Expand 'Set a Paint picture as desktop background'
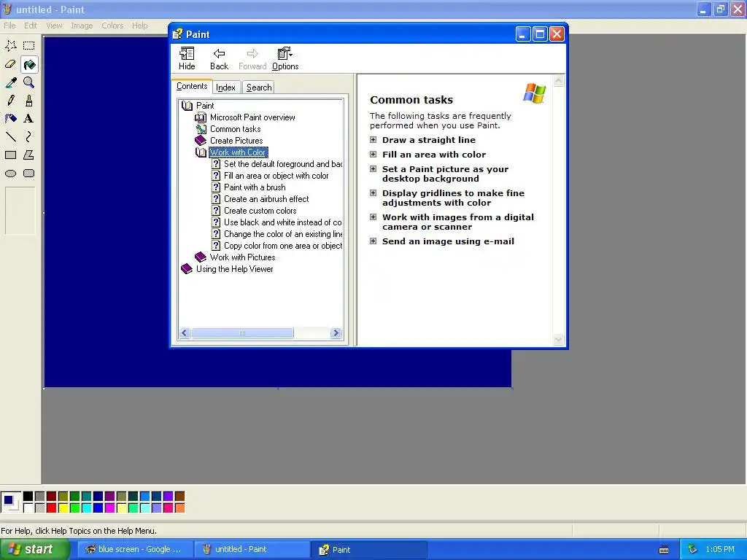This screenshot has width=747, height=560. 373,169
